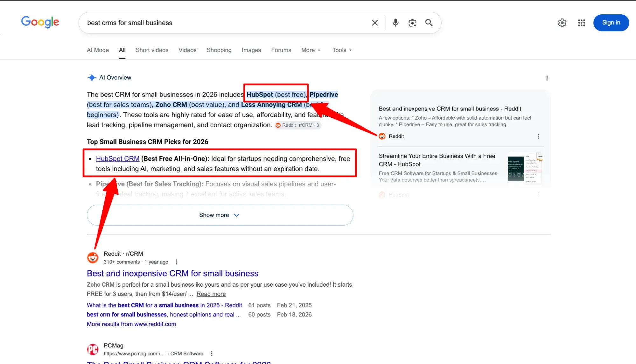This screenshot has height=364, width=636.
Task: Open 'Streamline Your Entire Business' HubSpot card
Action: 437,160
